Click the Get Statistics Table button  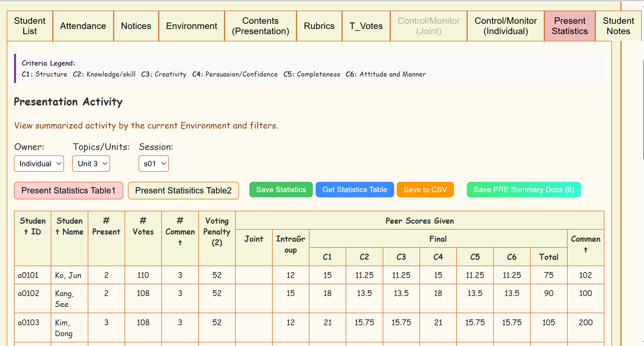coord(354,190)
